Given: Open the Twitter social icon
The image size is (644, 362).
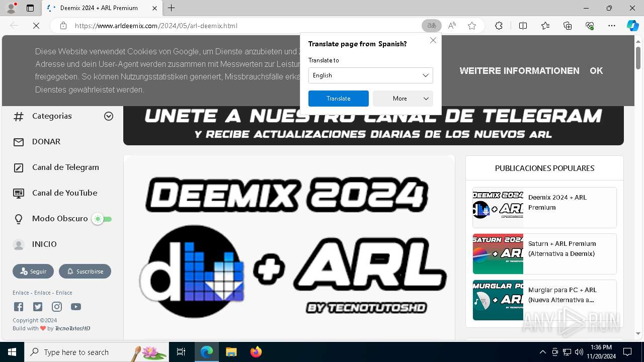Looking at the screenshot, I should [38, 307].
